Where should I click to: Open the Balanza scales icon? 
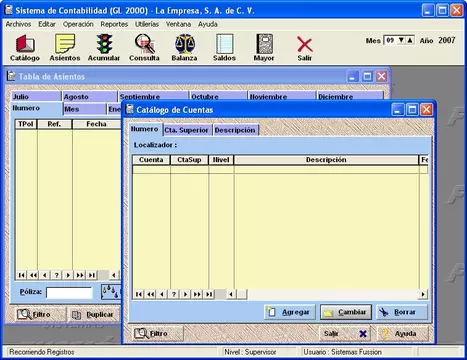[184, 48]
